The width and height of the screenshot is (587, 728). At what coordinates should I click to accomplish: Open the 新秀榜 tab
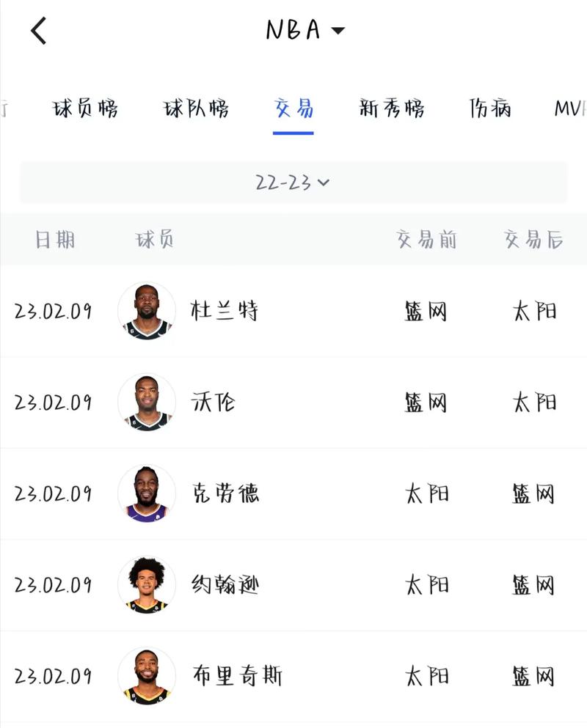click(392, 109)
